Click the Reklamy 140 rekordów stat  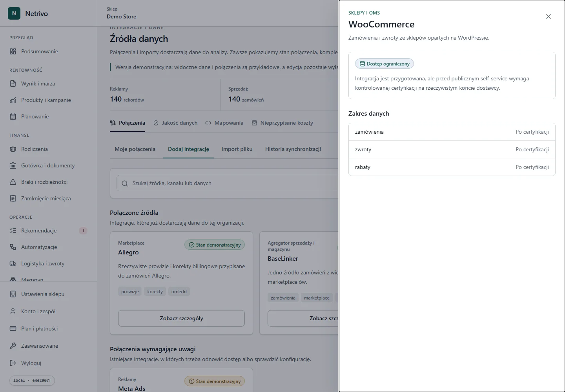click(165, 95)
